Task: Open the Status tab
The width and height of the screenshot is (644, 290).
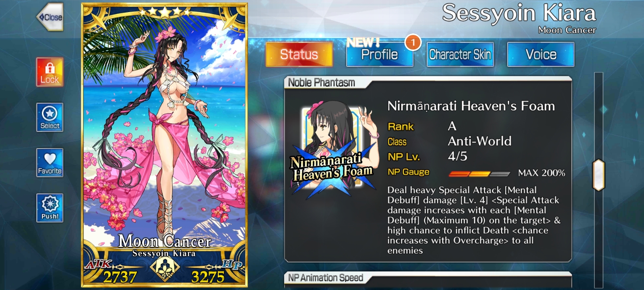Action: (299, 54)
